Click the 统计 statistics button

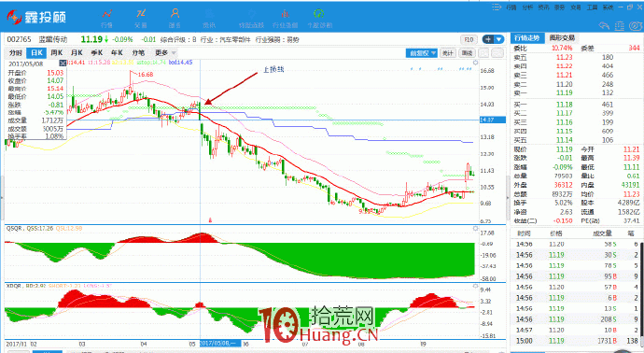pos(448,53)
